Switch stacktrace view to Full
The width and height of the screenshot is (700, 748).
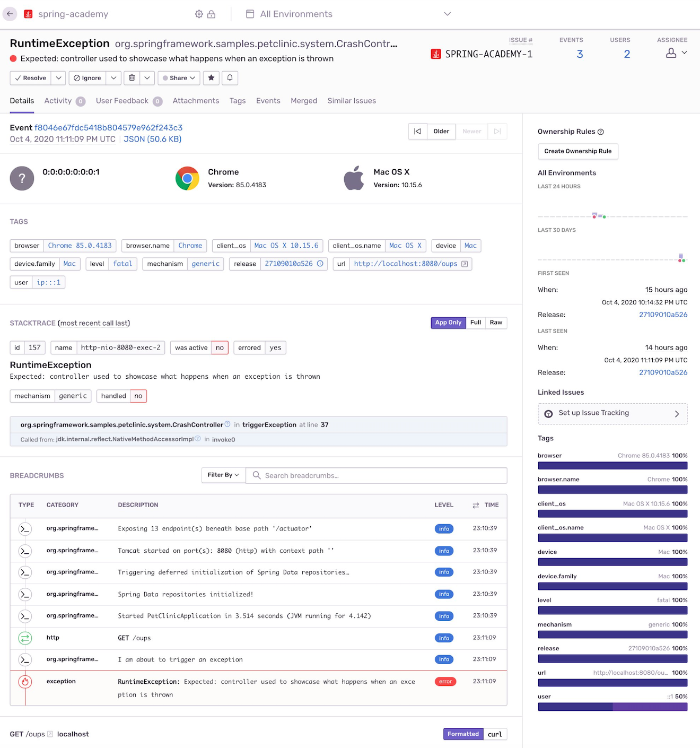[x=475, y=323]
